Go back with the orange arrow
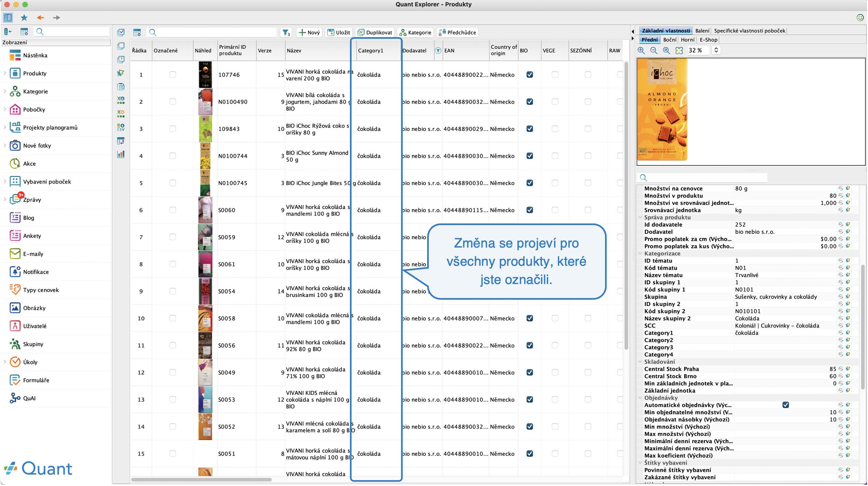Image resolution: width=868 pixels, height=486 pixels. click(40, 18)
